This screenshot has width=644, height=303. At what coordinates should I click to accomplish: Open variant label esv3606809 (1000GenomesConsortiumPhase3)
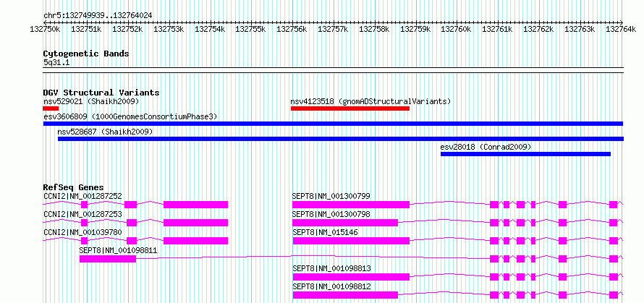pyautogui.click(x=130, y=116)
